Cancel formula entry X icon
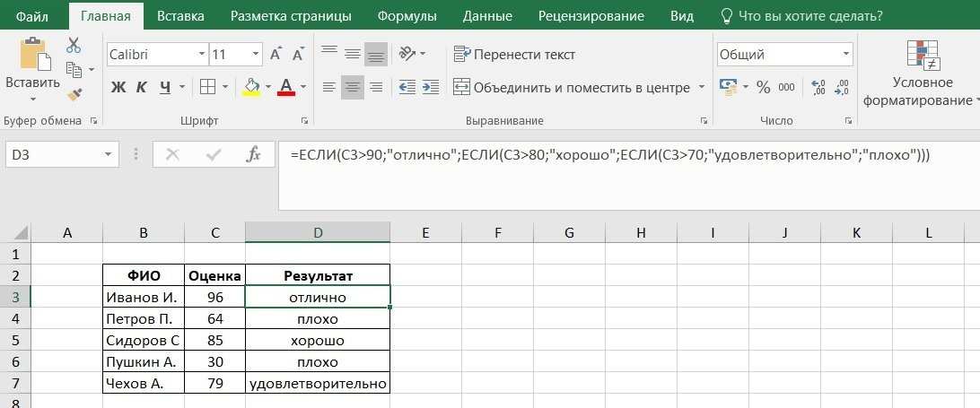 172,154
